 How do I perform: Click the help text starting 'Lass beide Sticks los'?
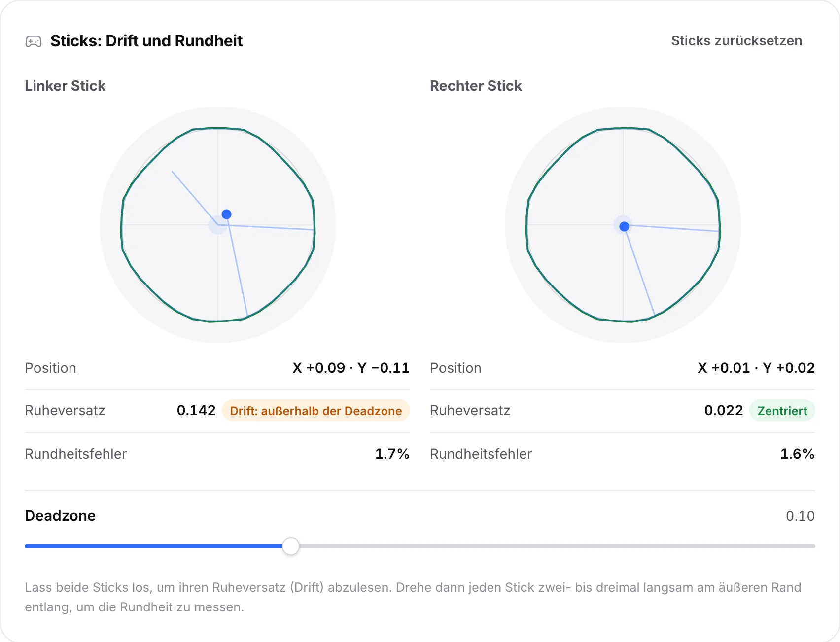tap(413, 597)
